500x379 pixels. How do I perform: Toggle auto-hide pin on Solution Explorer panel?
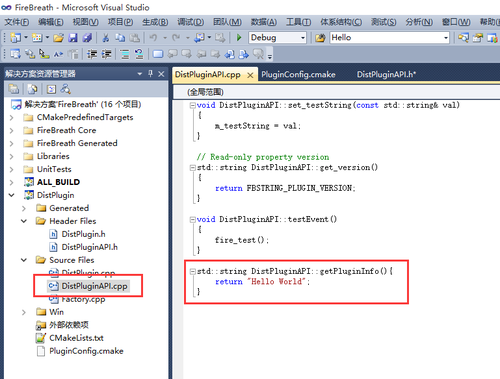150,74
